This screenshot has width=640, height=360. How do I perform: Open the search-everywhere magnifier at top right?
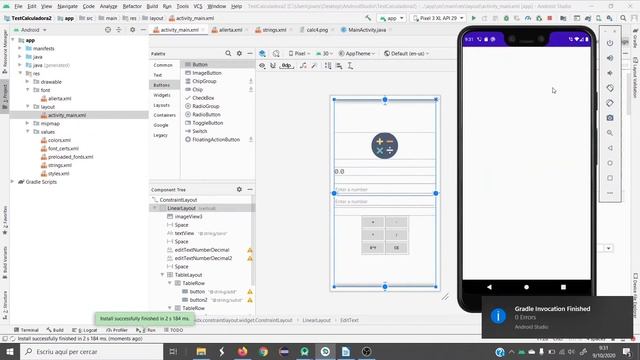[623, 18]
